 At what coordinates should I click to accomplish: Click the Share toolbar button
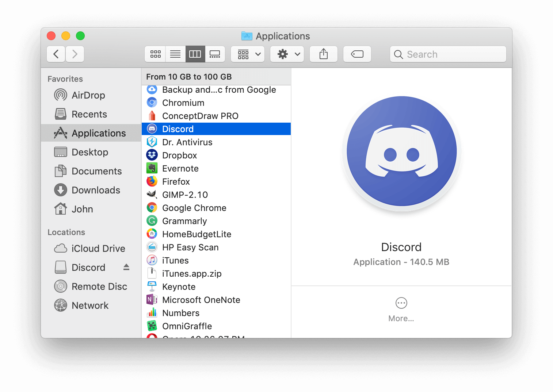pos(324,54)
